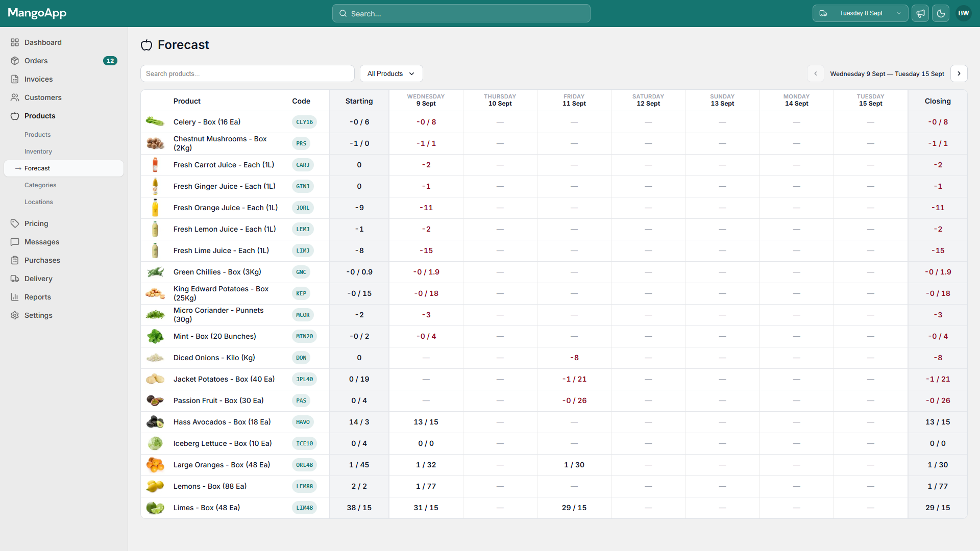
Task: Click the Wednesday 9 Sept column header
Action: [426, 100]
